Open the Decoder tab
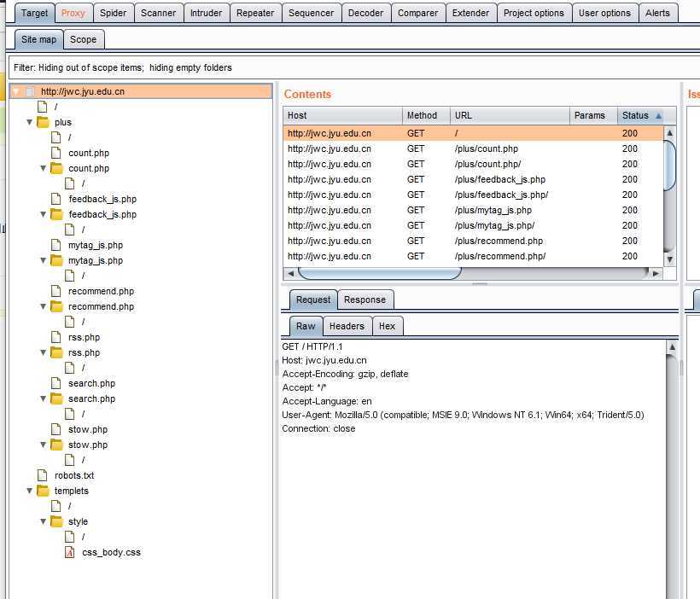The height and width of the screenshot is (599, 700). pyautogui.click(x=365, y=13)
